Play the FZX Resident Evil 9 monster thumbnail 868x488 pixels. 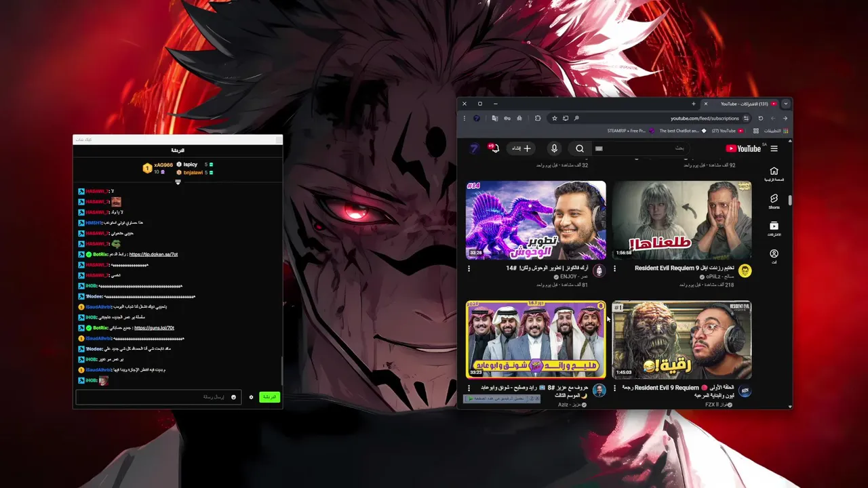coord(682,340)
